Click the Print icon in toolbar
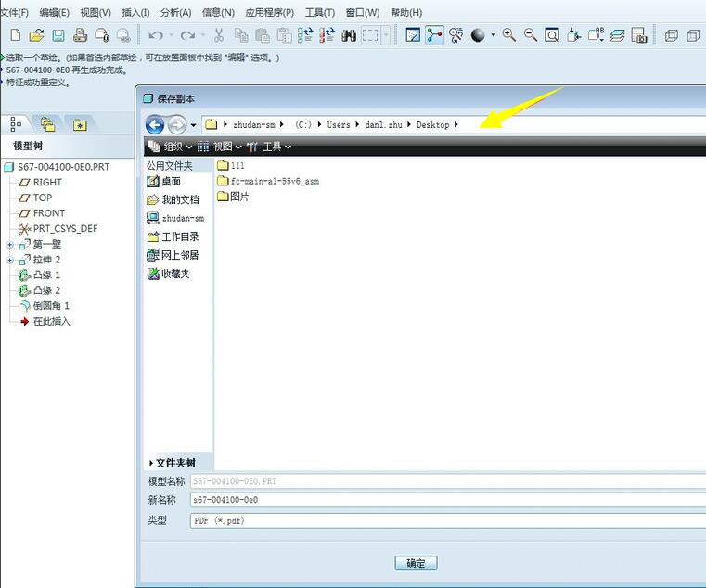This screenshot has height=588, width=706. [x=80, y=35]
